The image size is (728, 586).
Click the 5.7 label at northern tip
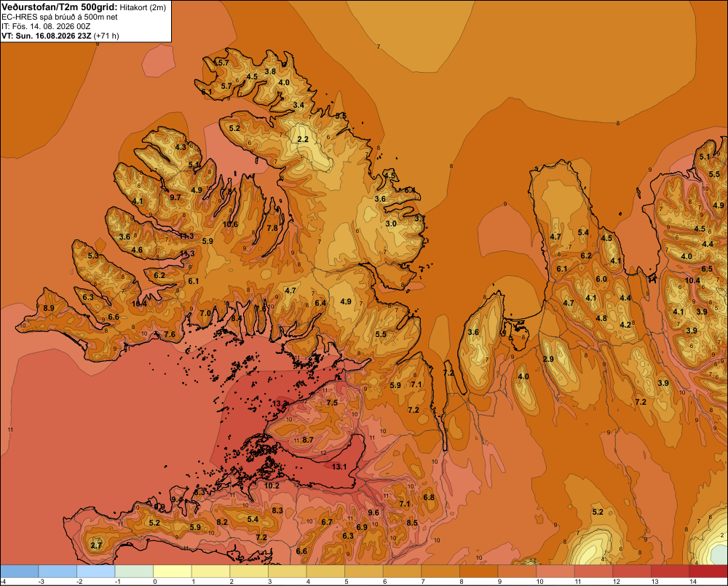223,63
